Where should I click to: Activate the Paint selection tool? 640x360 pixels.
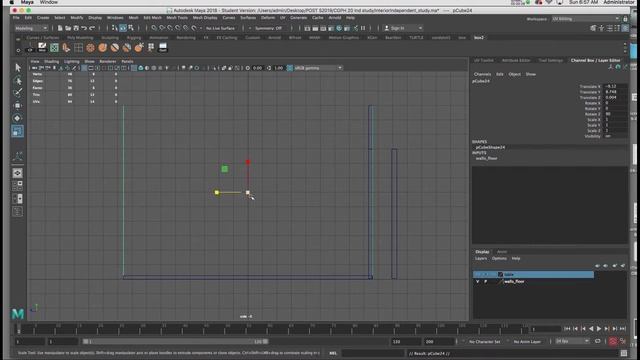coord(18,93)
